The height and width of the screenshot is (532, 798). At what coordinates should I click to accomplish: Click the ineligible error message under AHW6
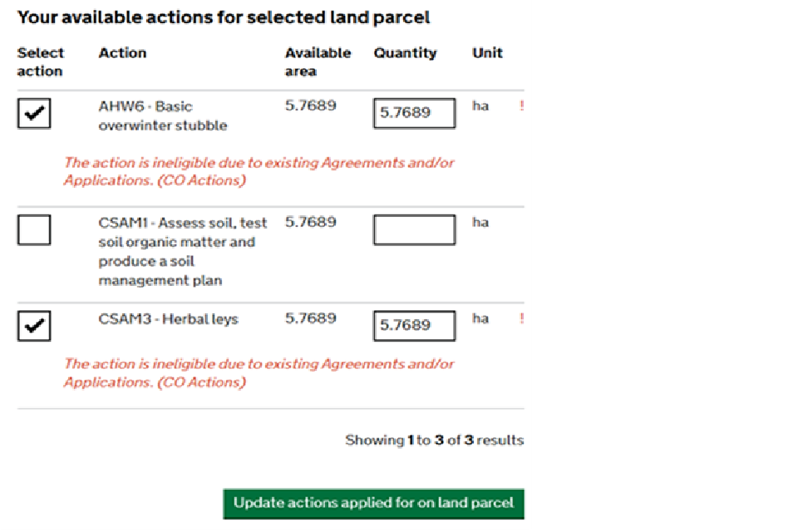click(259, 171)
